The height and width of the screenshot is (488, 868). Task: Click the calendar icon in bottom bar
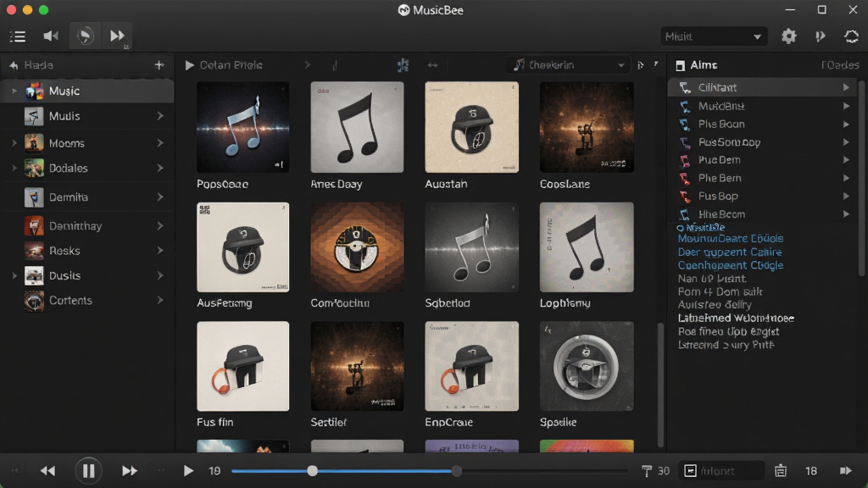[x=781, y=471]
